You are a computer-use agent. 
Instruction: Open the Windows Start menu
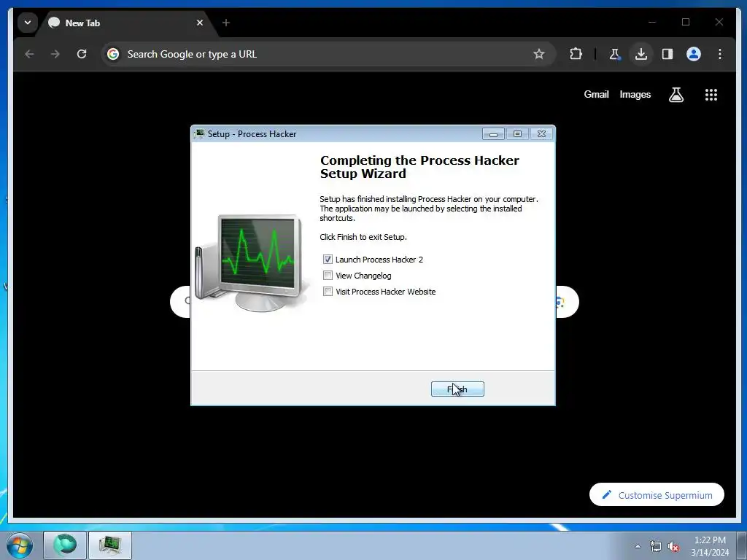[x=20, y=545]
